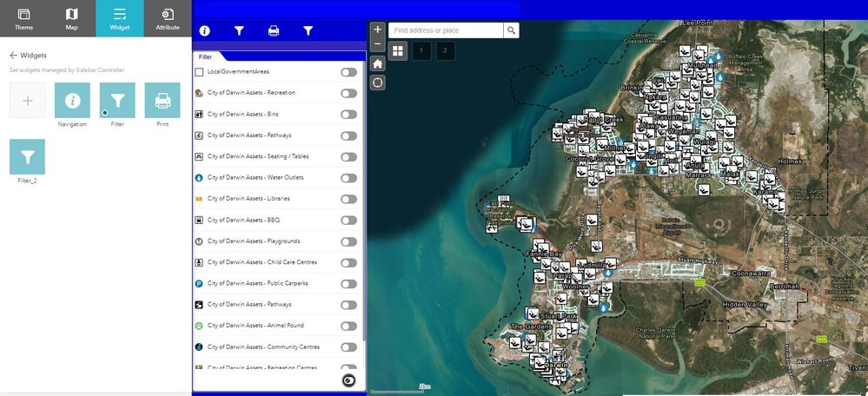Switch on the Community Centres filter

point(348,347)
